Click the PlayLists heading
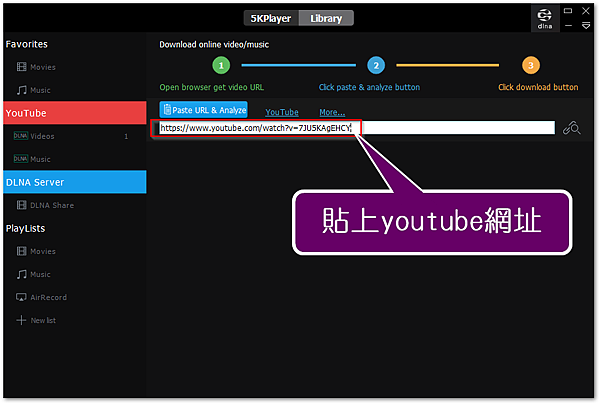Screen dimensions: 600x404 (25, 228)
